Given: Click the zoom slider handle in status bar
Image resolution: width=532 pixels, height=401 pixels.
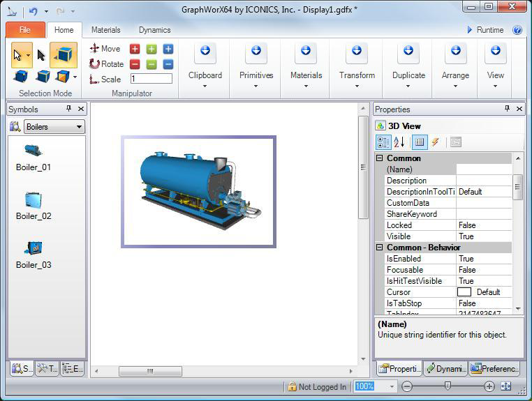Looking at the screenshot, I should click(448, 386).
